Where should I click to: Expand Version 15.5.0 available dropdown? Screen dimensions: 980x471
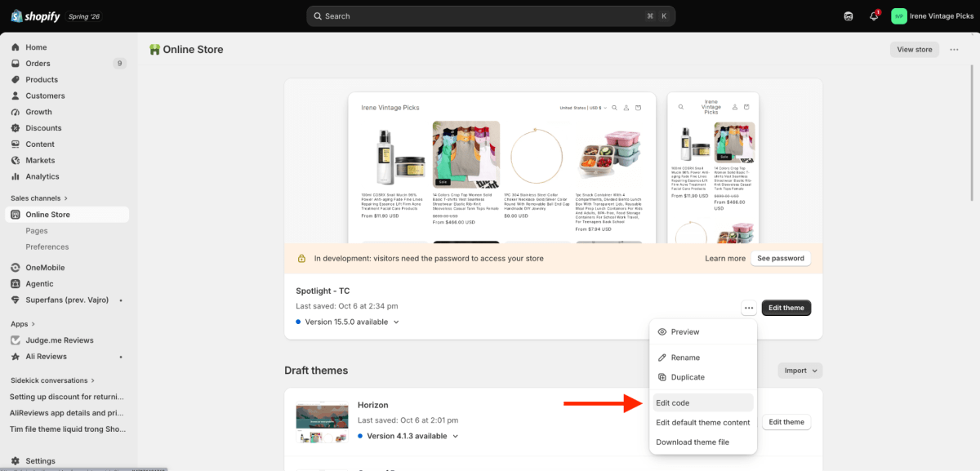[348, 322]
